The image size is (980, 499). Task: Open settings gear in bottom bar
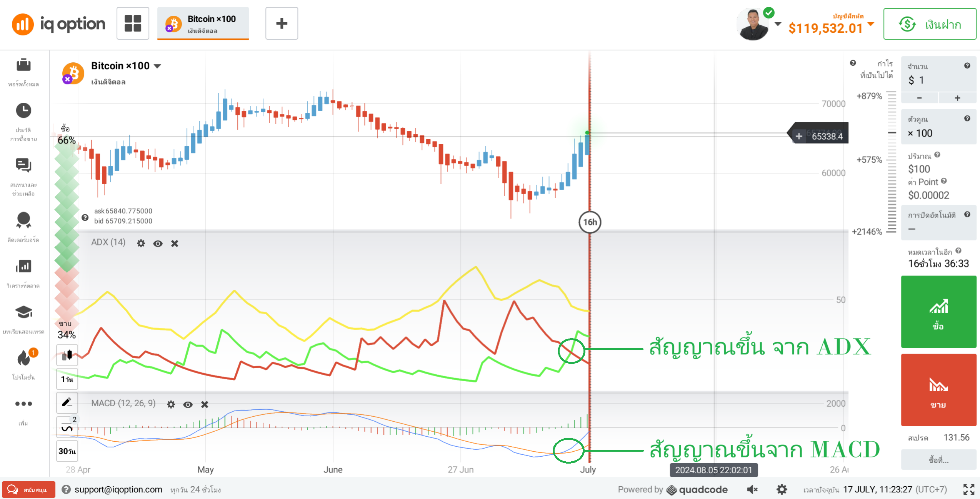click(x=782, y=489)
